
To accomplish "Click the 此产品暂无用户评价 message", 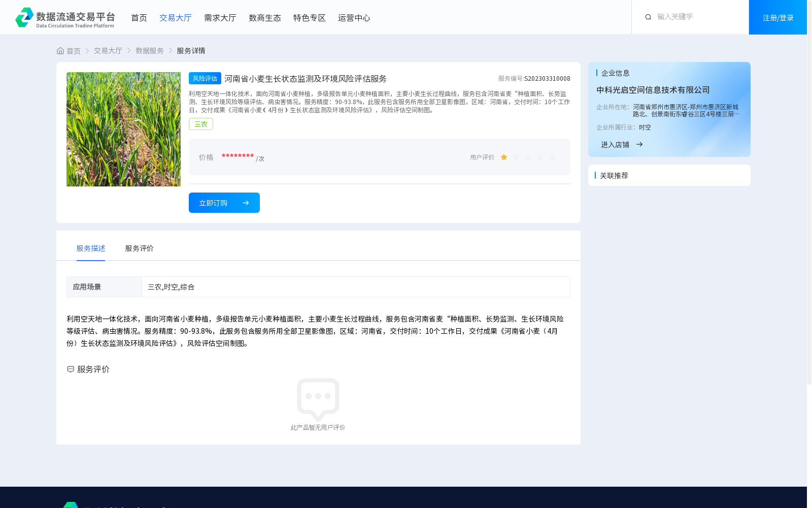I will click(318, 428).
